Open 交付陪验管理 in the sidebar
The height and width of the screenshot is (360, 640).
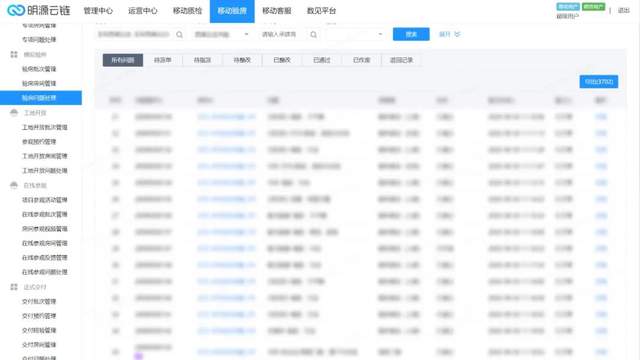(39, 330)
